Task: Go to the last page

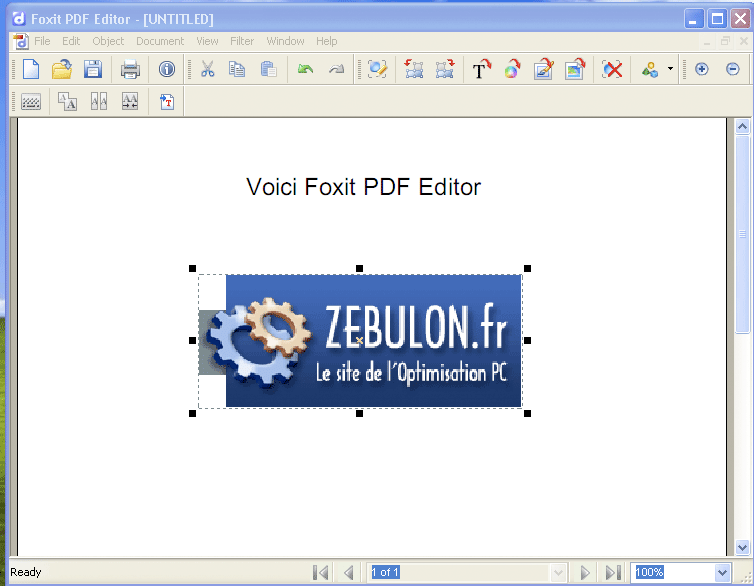Action: [x=613, y=572]
